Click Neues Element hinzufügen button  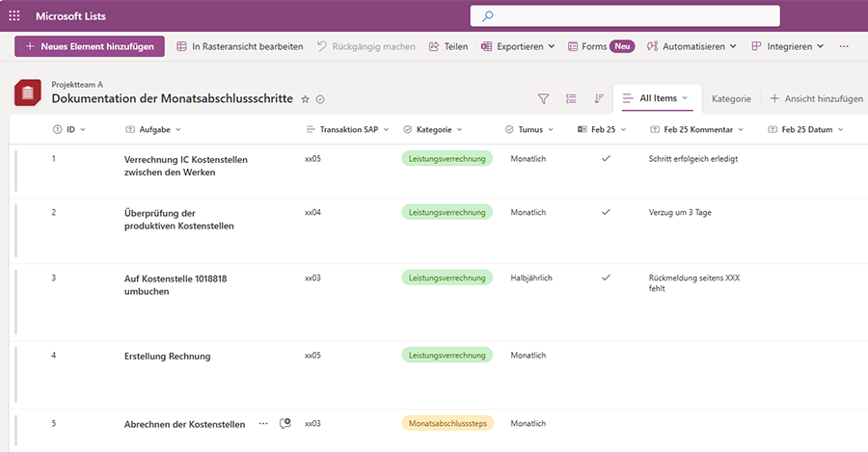coord(90,46)
